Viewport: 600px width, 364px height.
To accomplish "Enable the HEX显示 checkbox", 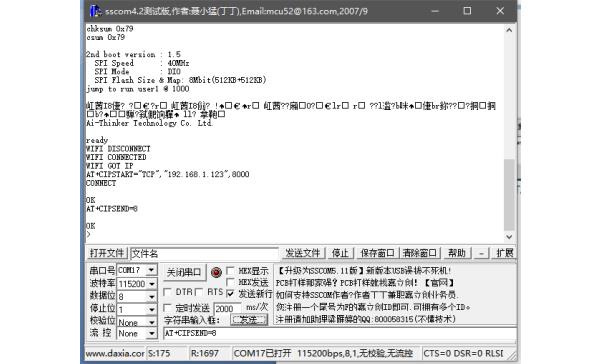I will coord(231,271).
